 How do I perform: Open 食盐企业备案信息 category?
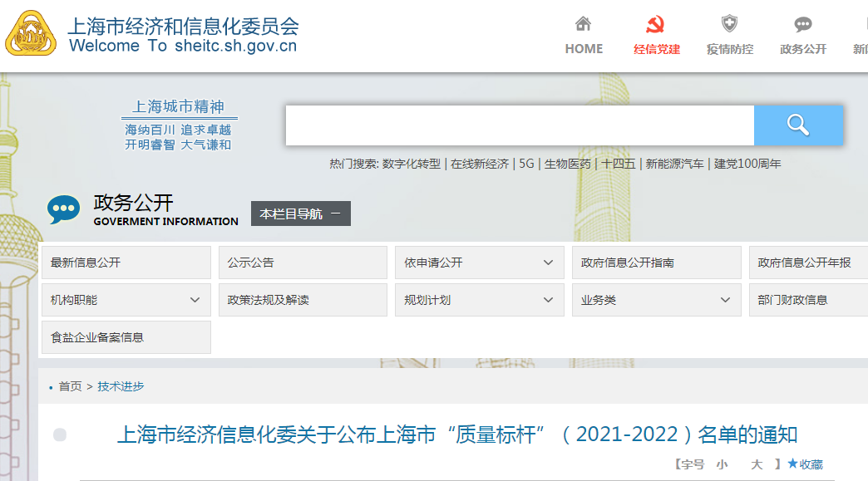click(126, 337)
